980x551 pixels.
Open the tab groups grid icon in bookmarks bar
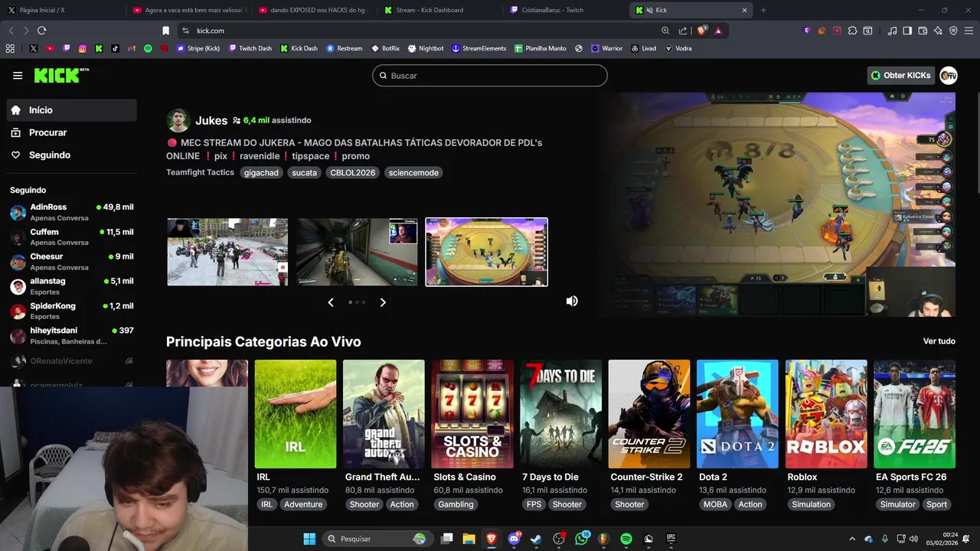tap(10, 48)
